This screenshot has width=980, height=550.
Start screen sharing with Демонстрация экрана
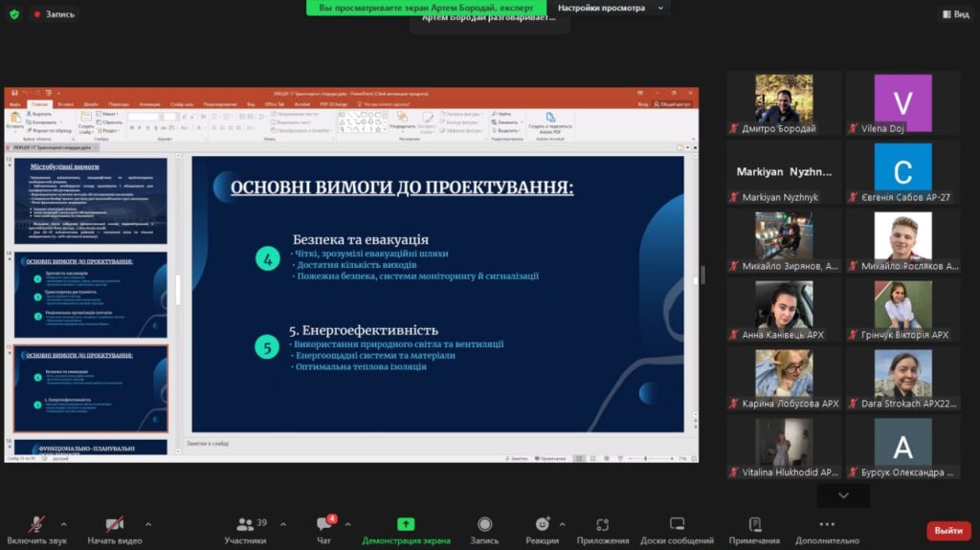(x=406, y=530)
